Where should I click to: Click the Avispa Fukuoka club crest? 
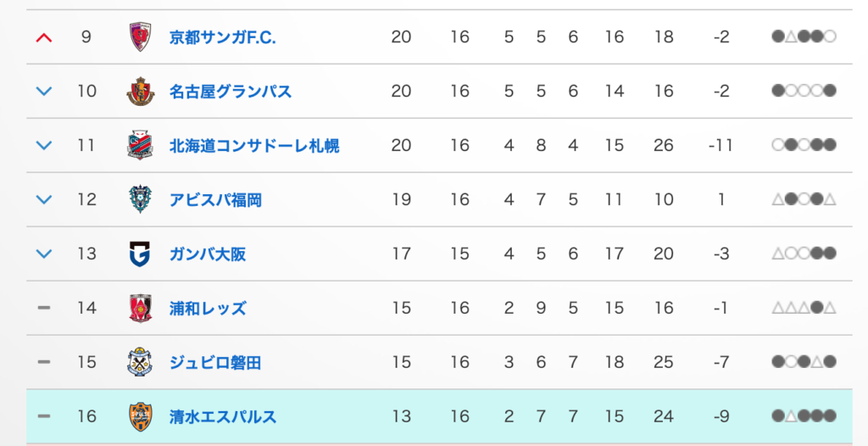(139, 200)
